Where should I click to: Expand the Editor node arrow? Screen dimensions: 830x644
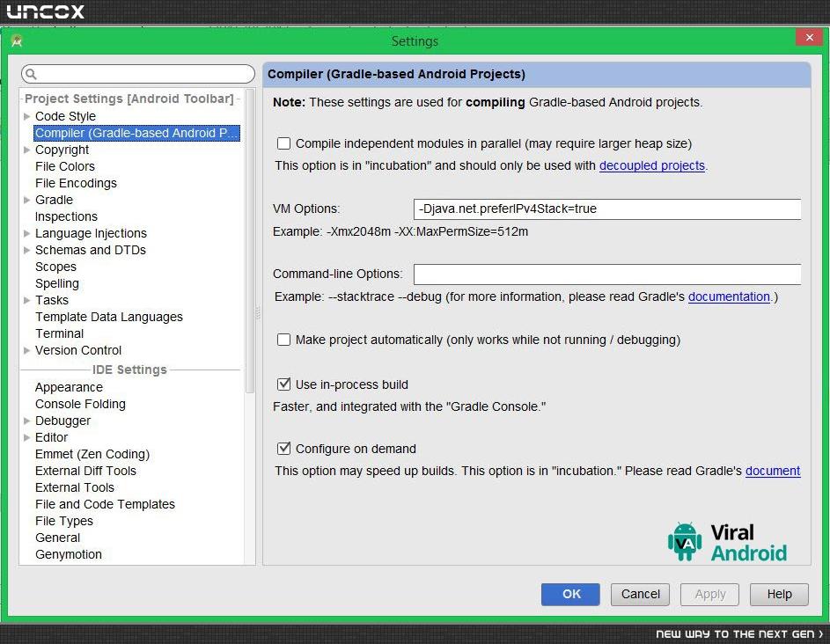(26, 437)
